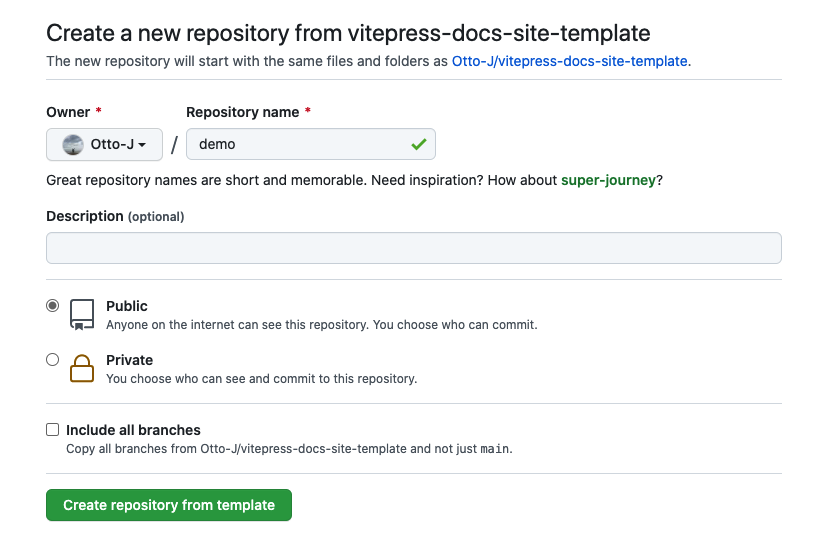Enable the Include all branches checkbox
This screenshot has width=814, height=552.
[x=52, y=429]
